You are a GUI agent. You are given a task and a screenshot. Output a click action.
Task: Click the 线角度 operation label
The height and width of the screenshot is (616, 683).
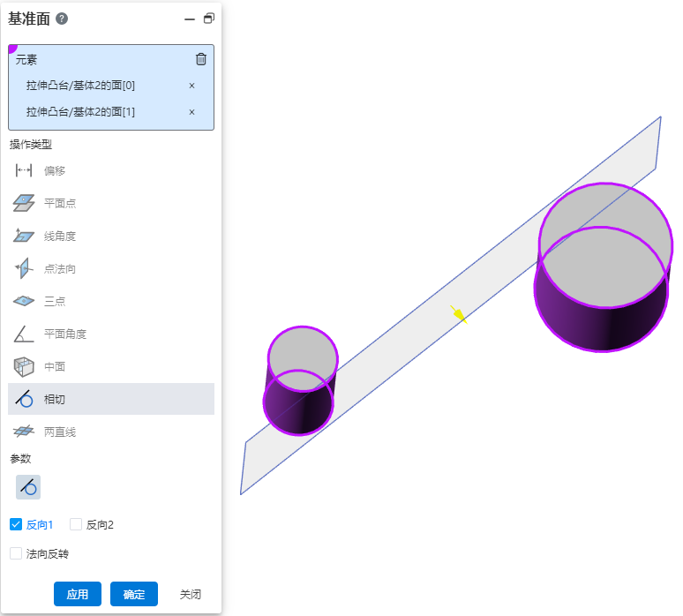tap(60, 237)
